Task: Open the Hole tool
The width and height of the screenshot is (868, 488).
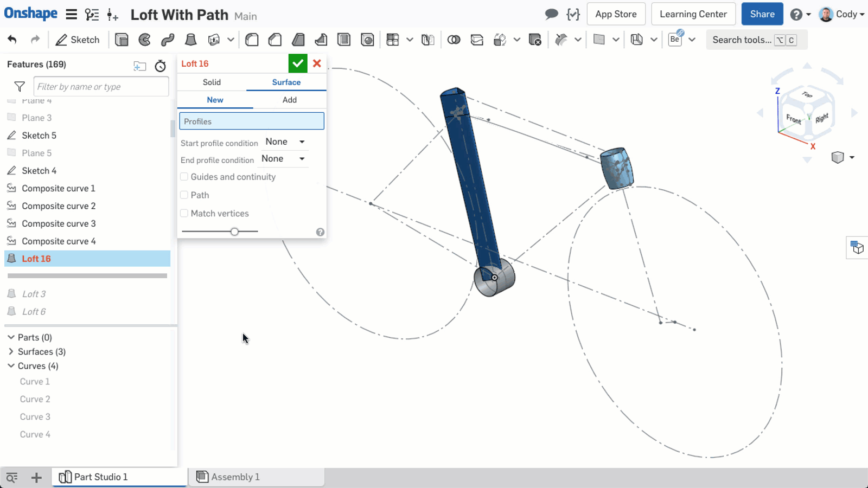Action: click(x=367, y=39)
